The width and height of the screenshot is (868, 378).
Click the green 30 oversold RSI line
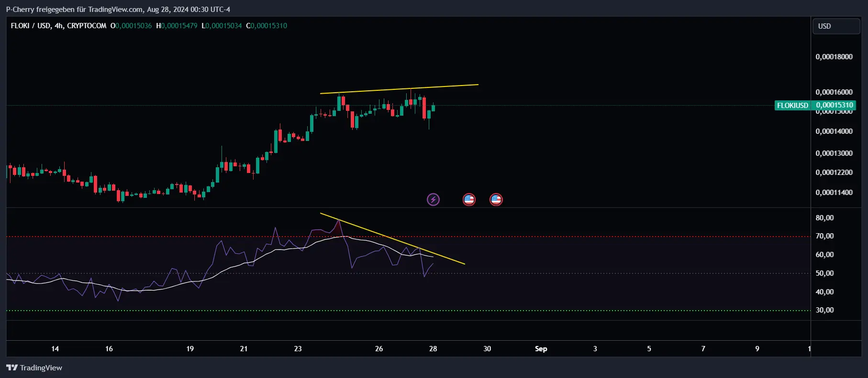coord(408,311)
